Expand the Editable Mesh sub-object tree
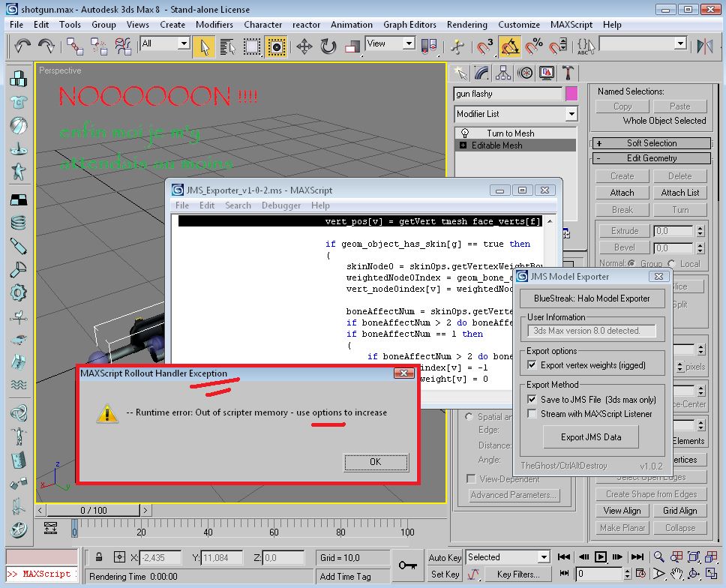The width and height of the screenshot is (726, 588). pos(463,145)
